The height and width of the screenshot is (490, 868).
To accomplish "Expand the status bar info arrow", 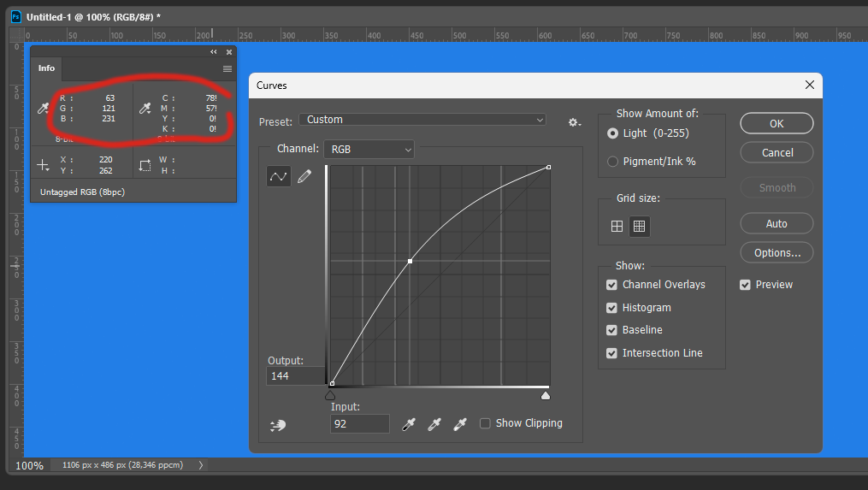I will pos(201,465).
